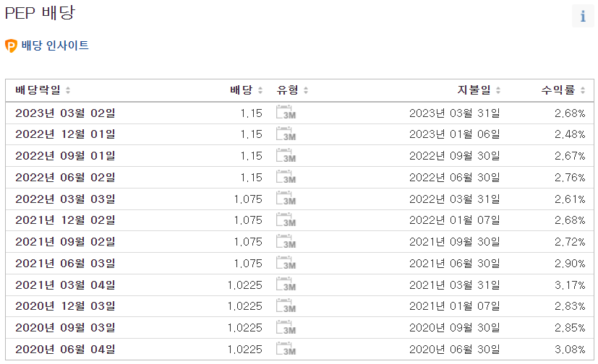Select ex-dividend date 2022년 09월 01일
Image resolution: width=598 pixels, height=364 pixels.
65,156
